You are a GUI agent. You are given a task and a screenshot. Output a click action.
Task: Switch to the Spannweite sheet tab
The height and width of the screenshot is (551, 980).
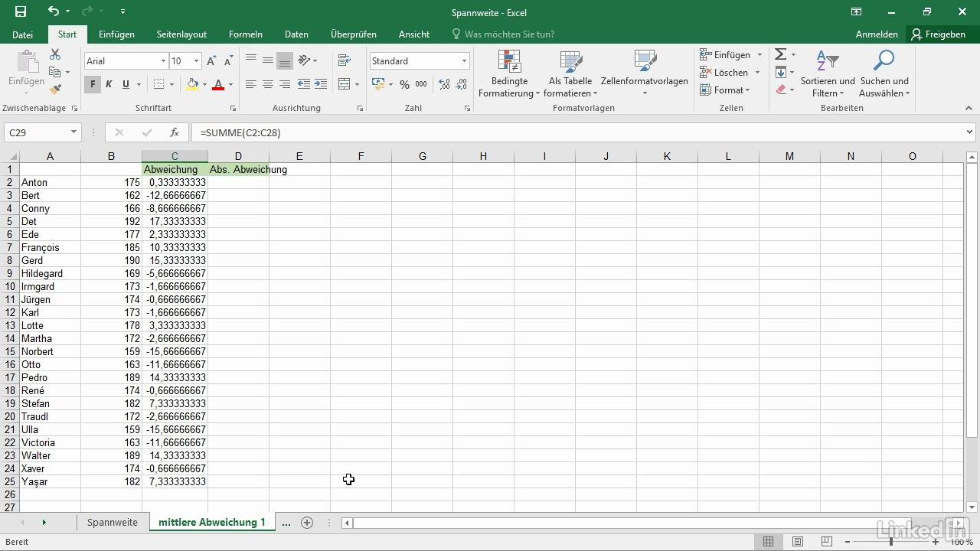pos(113,523)
